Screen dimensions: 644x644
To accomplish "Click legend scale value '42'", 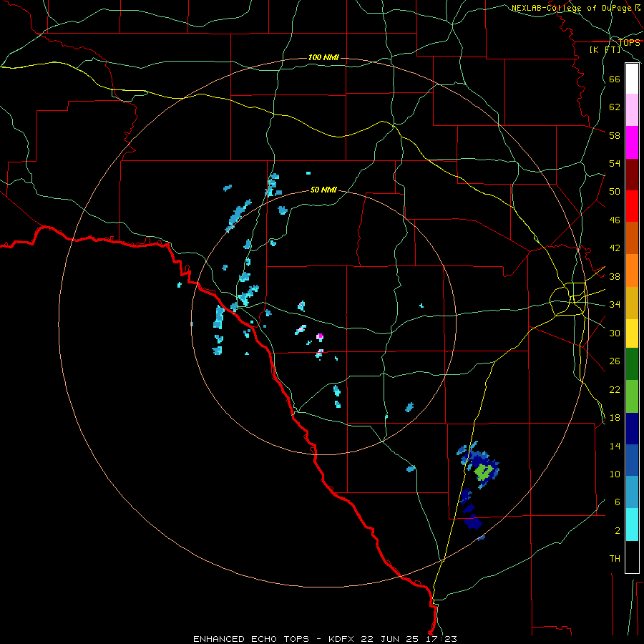I will (615, 248).
